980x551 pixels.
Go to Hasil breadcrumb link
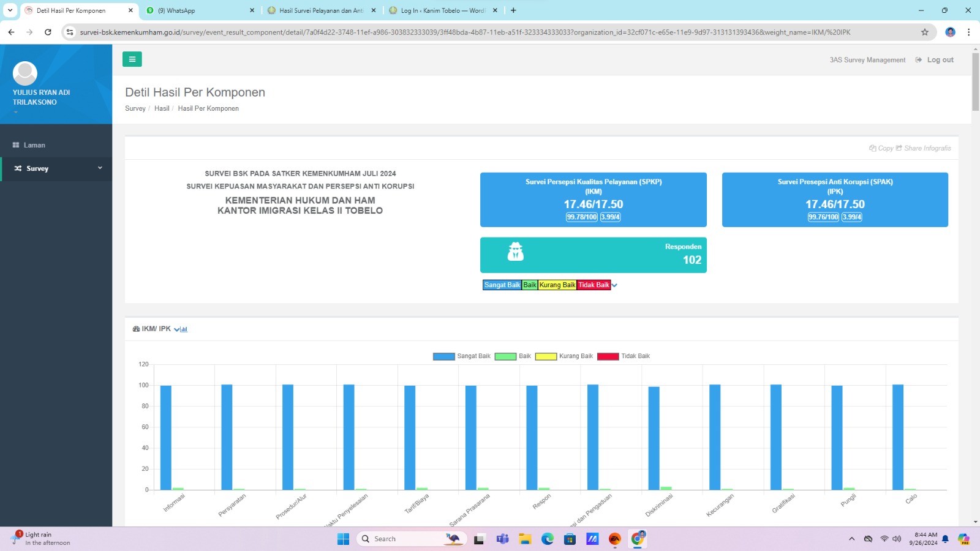click(162, 108)
